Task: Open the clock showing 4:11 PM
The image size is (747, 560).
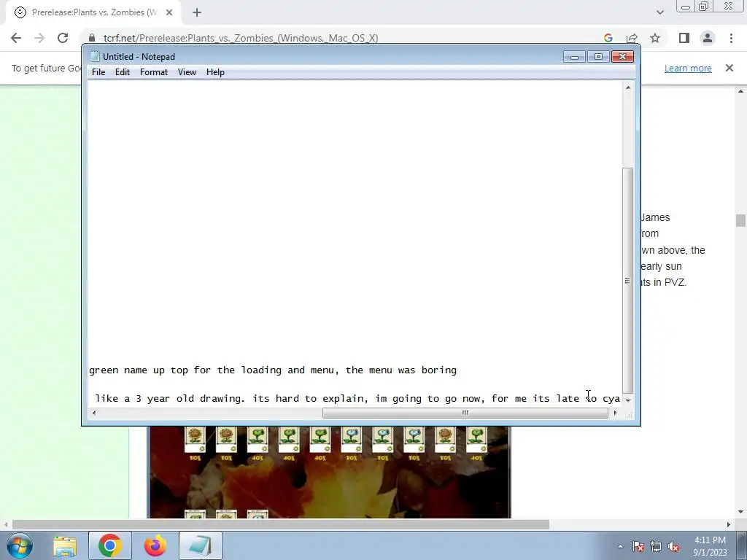Action: click(710, 546)
